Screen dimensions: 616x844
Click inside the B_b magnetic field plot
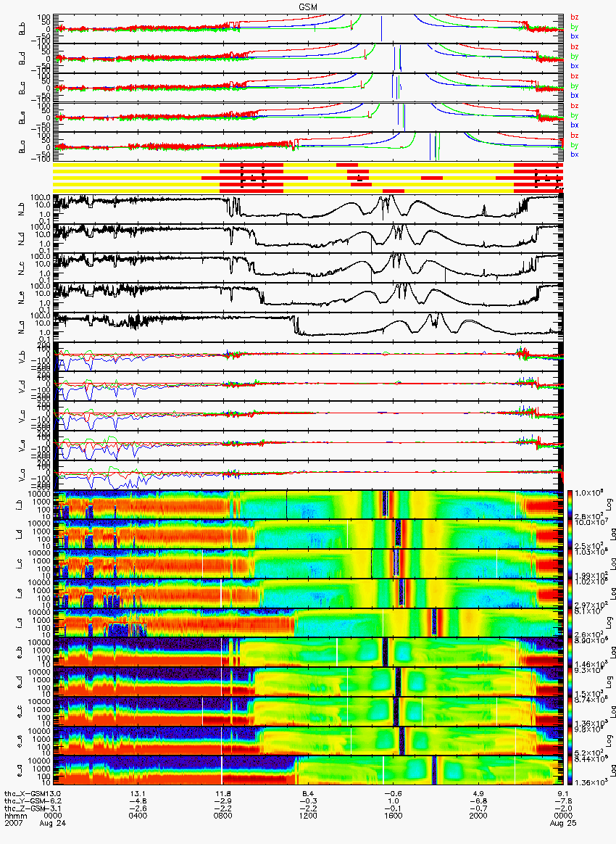click(x=308, y=28)
